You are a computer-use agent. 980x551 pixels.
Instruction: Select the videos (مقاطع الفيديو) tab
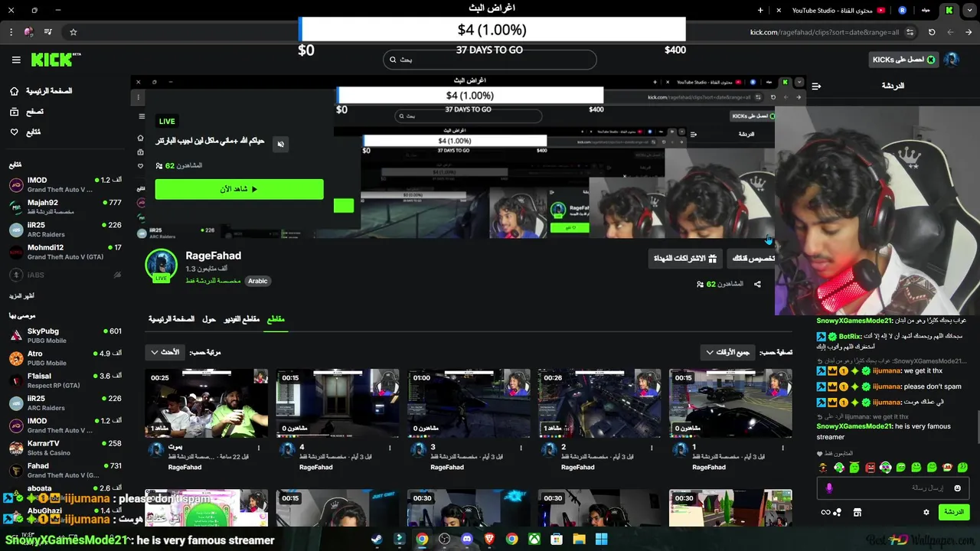242,319
